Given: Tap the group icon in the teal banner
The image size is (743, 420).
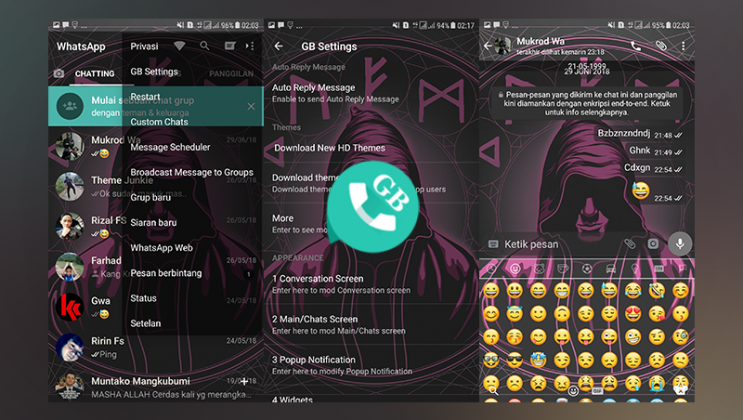Looking at the screenshot, I should click(x=70, y=106).
